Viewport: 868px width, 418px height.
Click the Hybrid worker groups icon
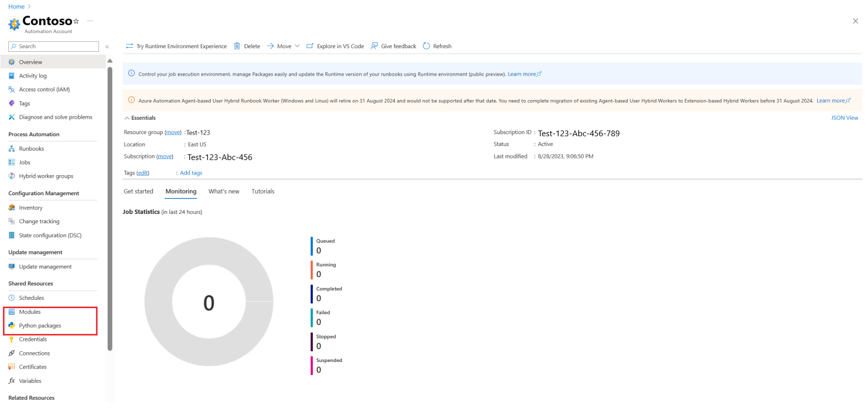tap(12, 176)
